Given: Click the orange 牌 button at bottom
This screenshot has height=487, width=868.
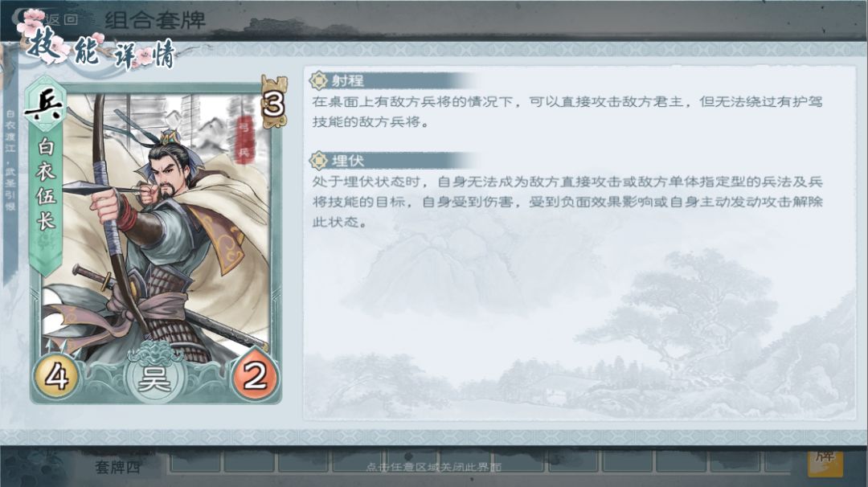Looking at the screenshot, I should [x=825, y=462].
